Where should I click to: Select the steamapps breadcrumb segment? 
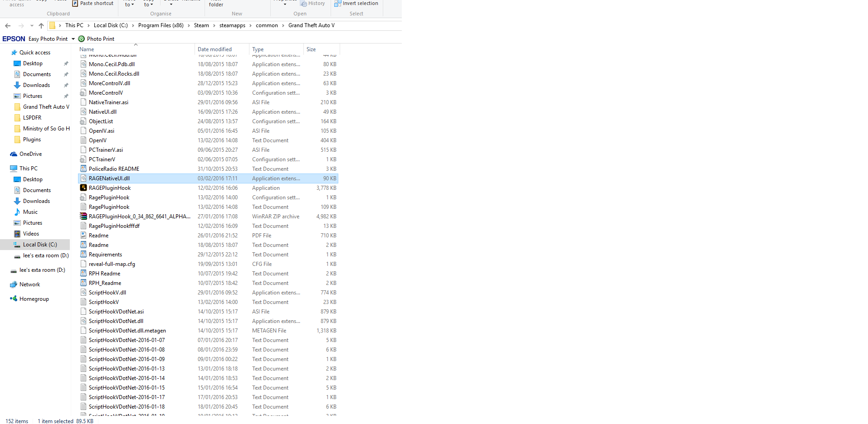[x=232, y=25]
